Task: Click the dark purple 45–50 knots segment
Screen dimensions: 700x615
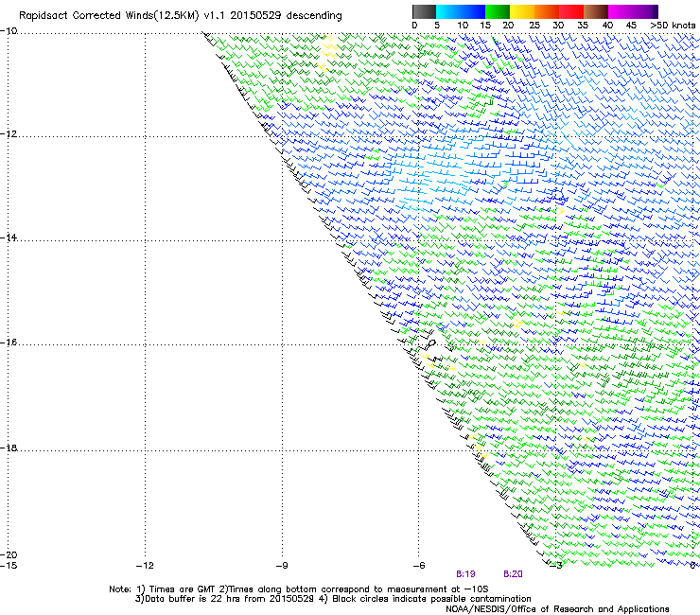Action: pos(645,11)
